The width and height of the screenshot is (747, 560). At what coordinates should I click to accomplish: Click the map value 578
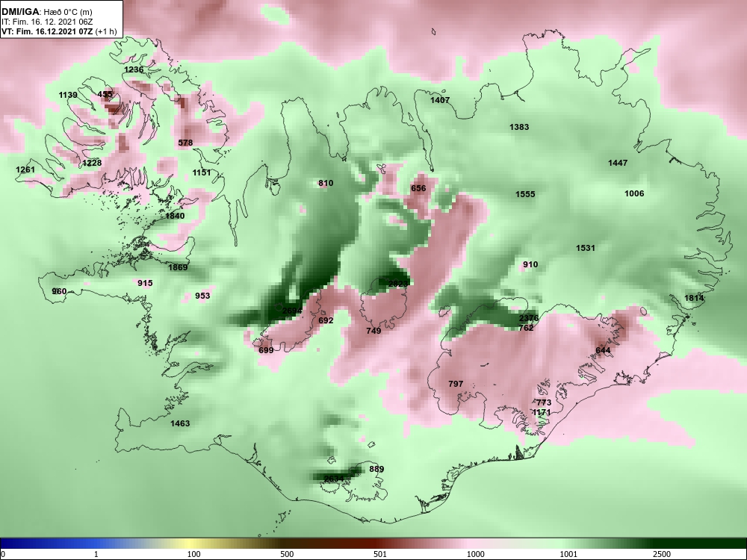(185, 143)
